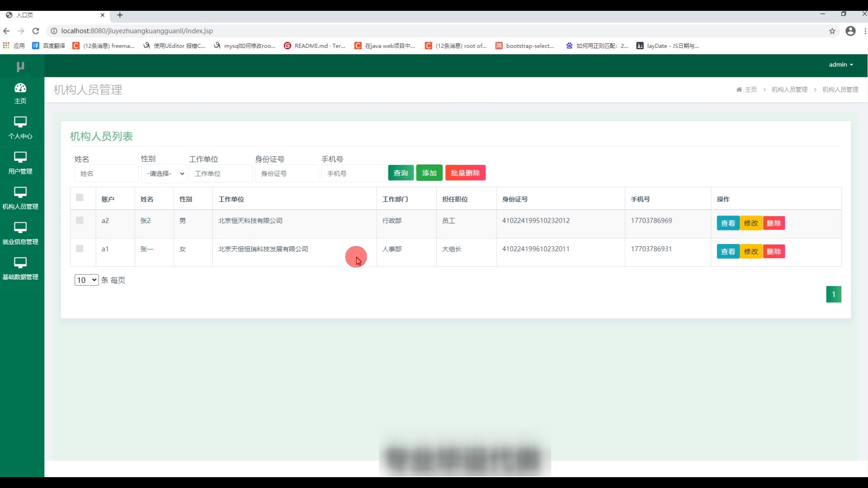This screenshot has height=488, width=868.
Task: Toggle the select-all header checkbox
Action: (80, 197)
